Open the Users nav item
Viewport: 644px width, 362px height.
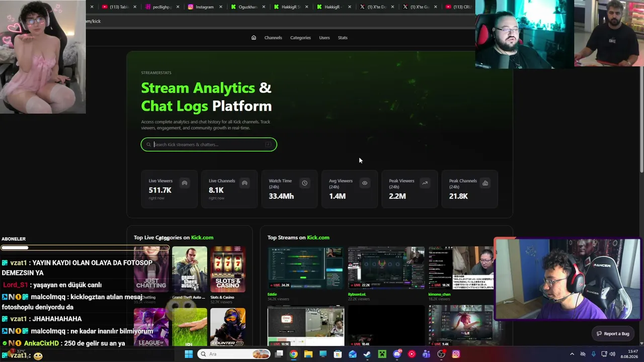[325, 38]
